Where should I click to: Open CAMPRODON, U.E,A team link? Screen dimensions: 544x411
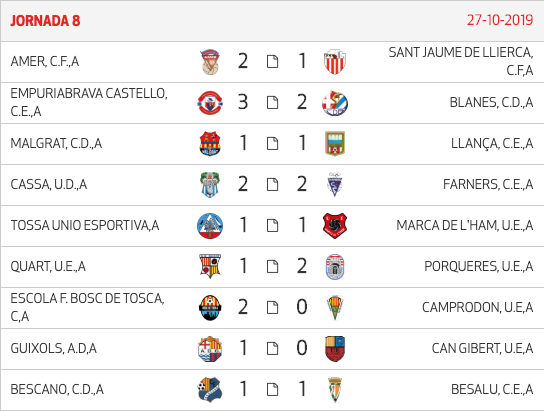point(477,307)
